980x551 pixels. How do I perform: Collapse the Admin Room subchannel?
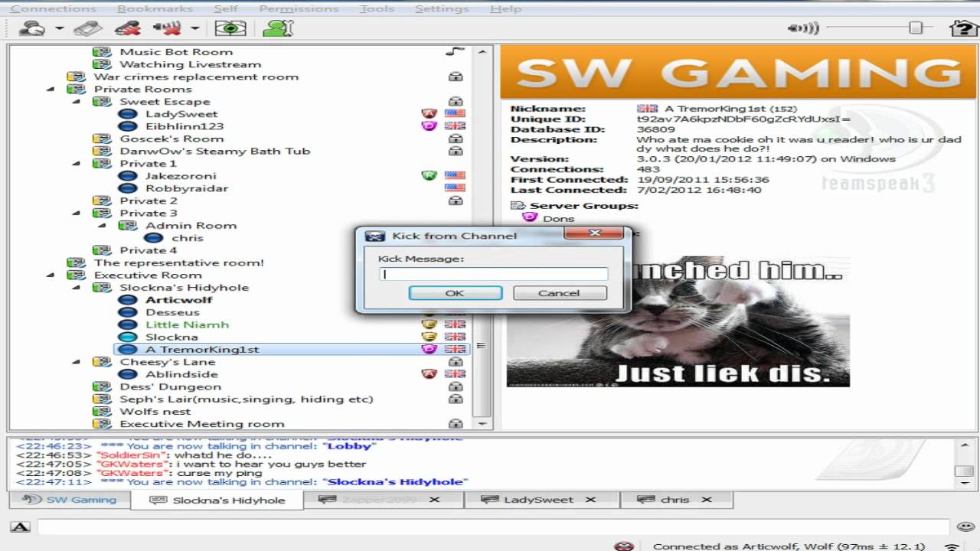click(103, 226)
